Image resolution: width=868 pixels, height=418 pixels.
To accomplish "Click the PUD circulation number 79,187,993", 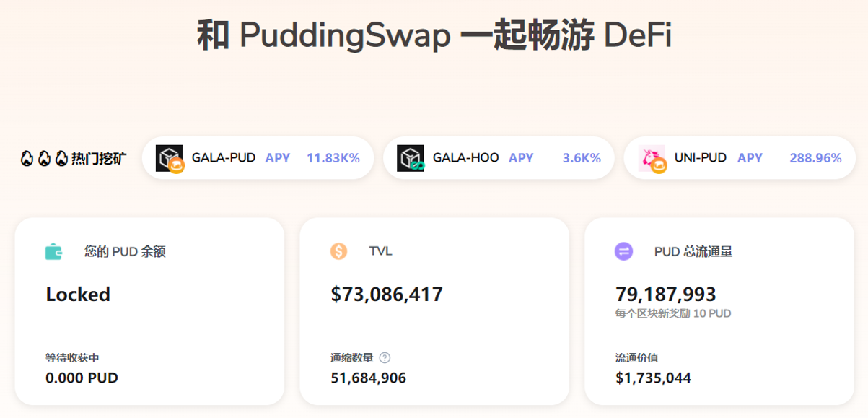I will coord(665,295).
